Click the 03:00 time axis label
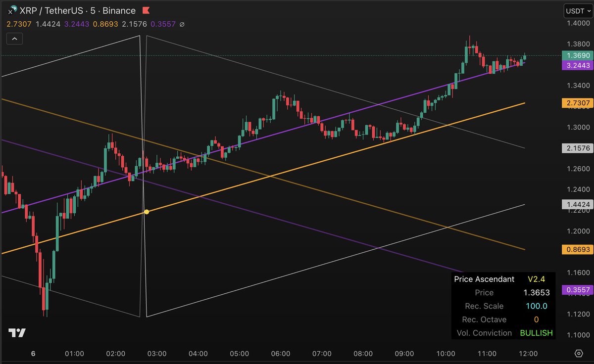 pyautogui.click(x=157, y=354)
